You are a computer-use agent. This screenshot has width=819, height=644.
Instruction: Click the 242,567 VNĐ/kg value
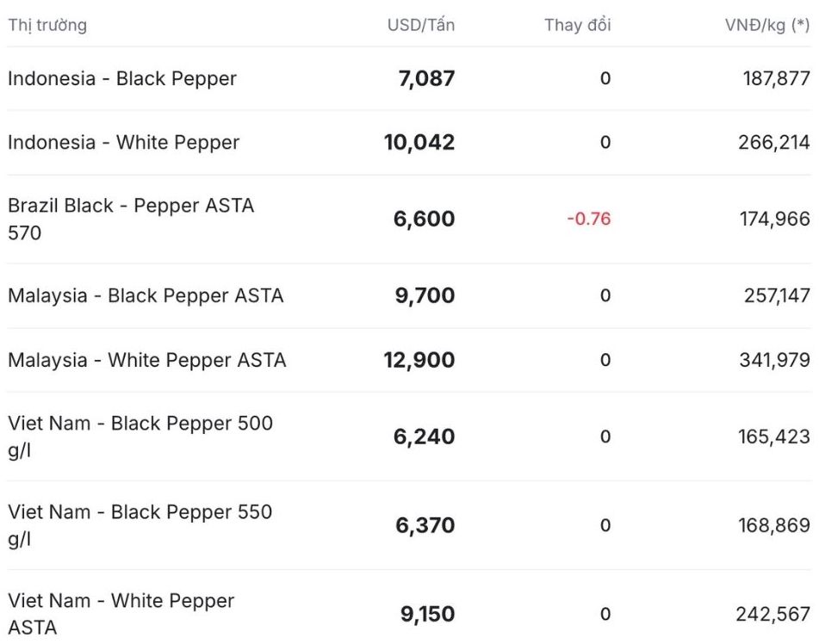(773, 614)
